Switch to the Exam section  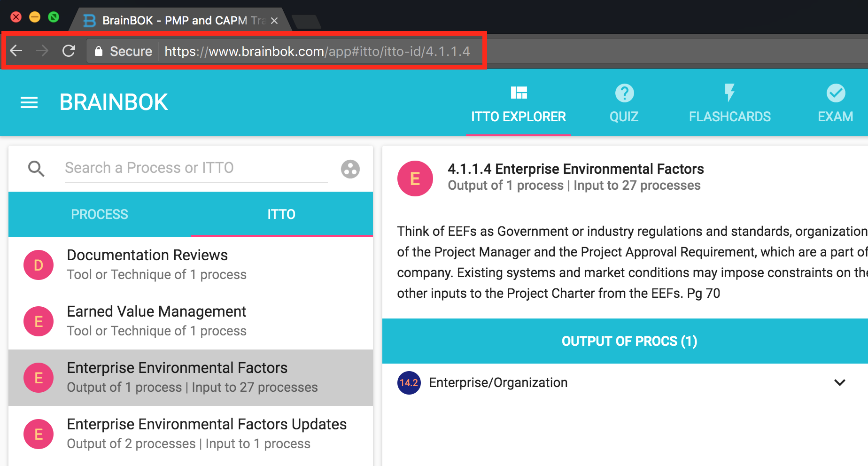coord(836,104)
